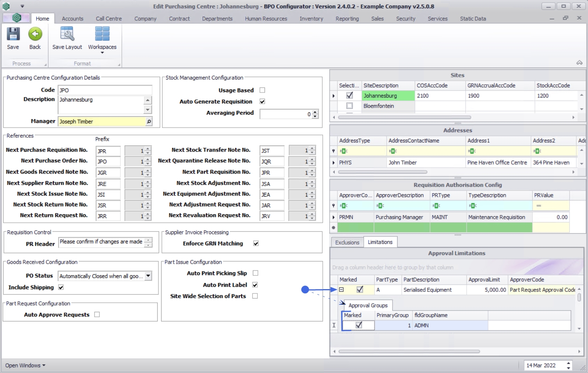
Task: Click the Process group dialog launcher icon
Action: [x=45, y=65]
